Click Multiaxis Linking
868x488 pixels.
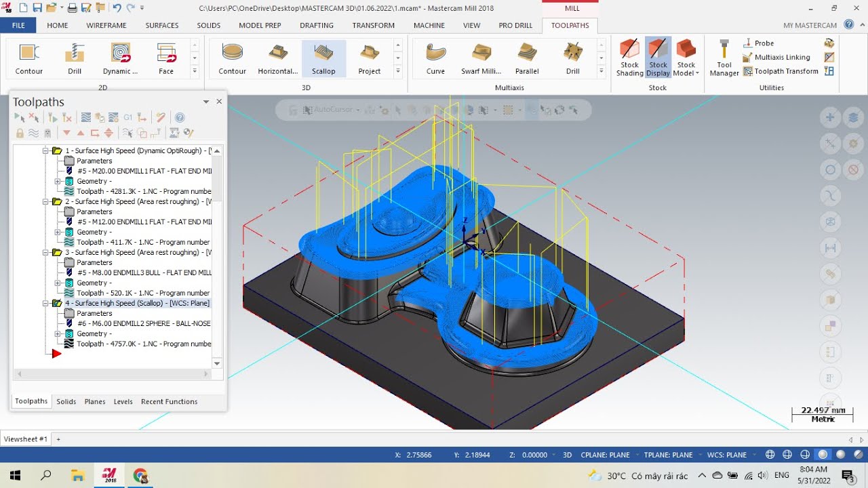pos(776,58)
